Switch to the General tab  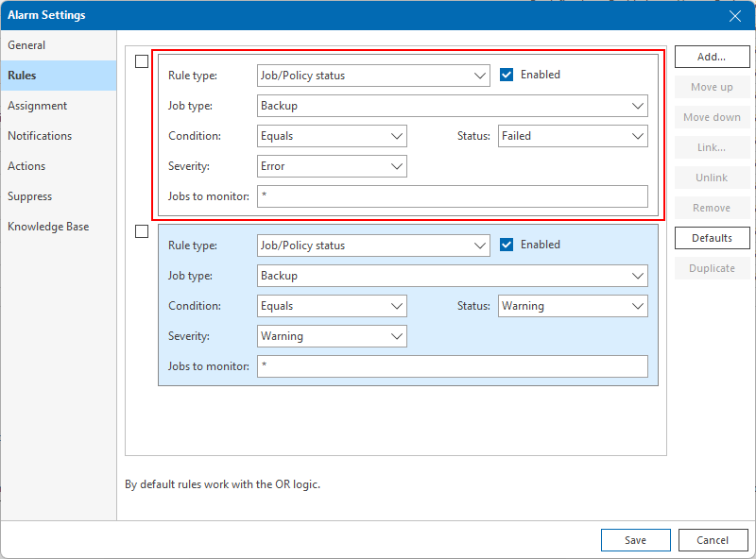point(26,45)
